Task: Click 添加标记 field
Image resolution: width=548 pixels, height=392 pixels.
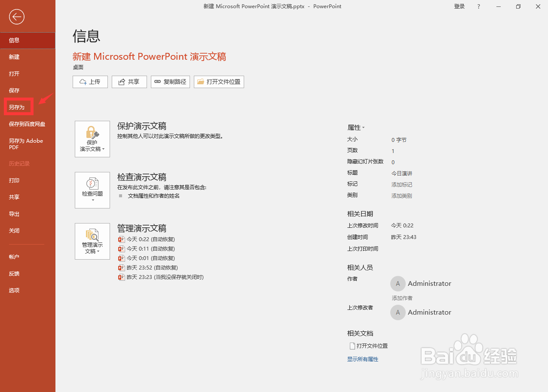Action: coord(401,185)
